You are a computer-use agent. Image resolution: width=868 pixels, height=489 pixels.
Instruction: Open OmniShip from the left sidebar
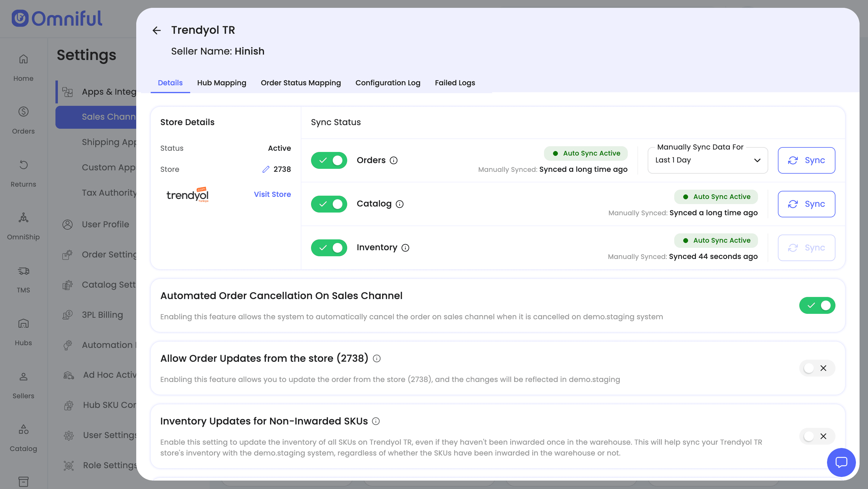(x=23, y=226)
